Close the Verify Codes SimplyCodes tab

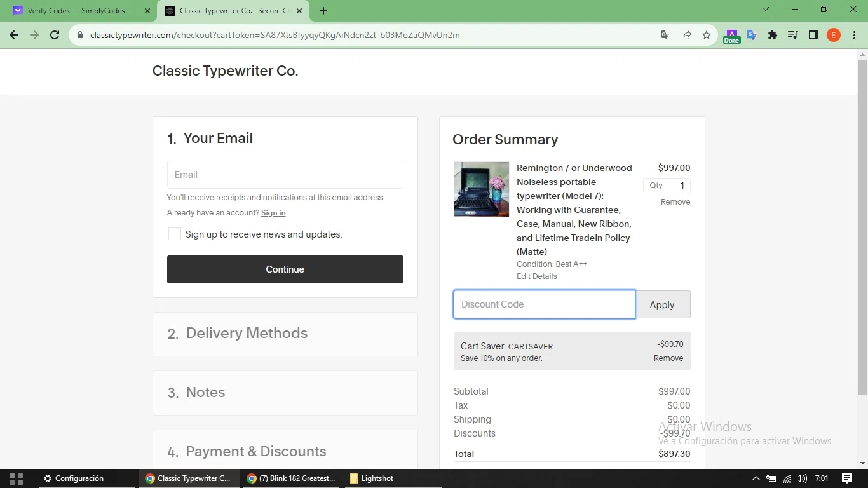tap(147, 11)
